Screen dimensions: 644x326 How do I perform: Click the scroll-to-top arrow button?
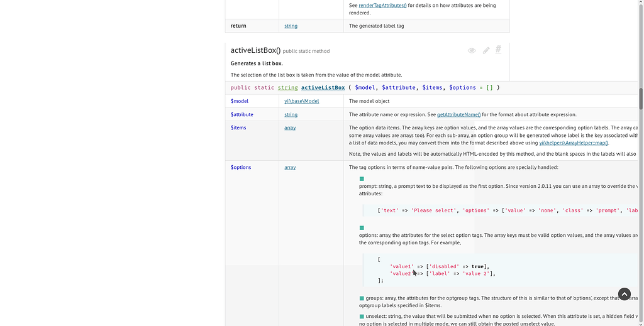(x=625, y=294)
